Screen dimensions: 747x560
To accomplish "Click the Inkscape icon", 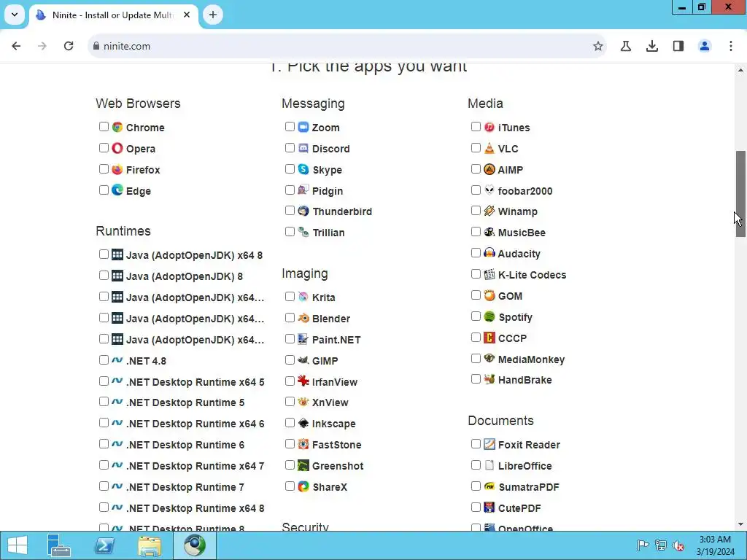I will 303,424.
